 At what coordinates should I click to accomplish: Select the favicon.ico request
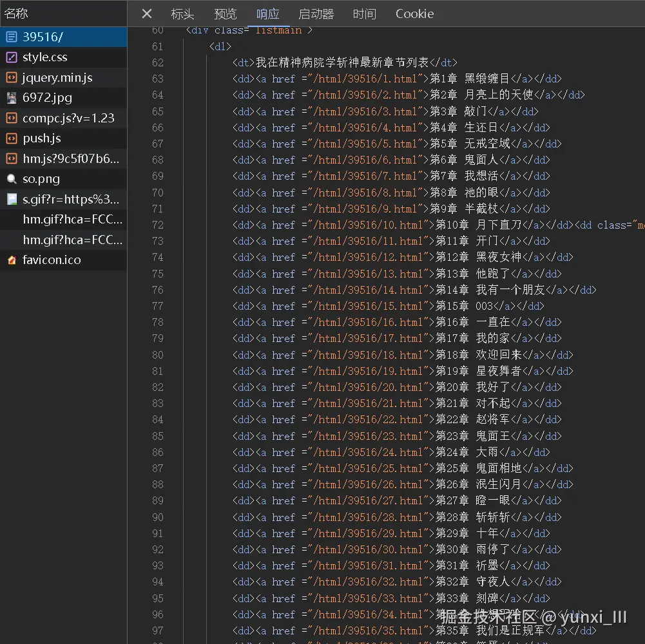[x=63, y=260]
